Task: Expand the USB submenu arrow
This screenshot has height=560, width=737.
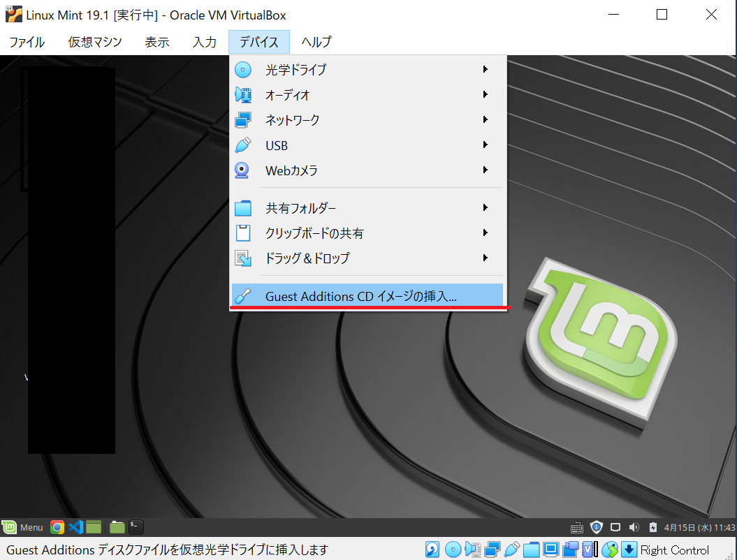Action: pyautogui.click(x=486, y=145)
